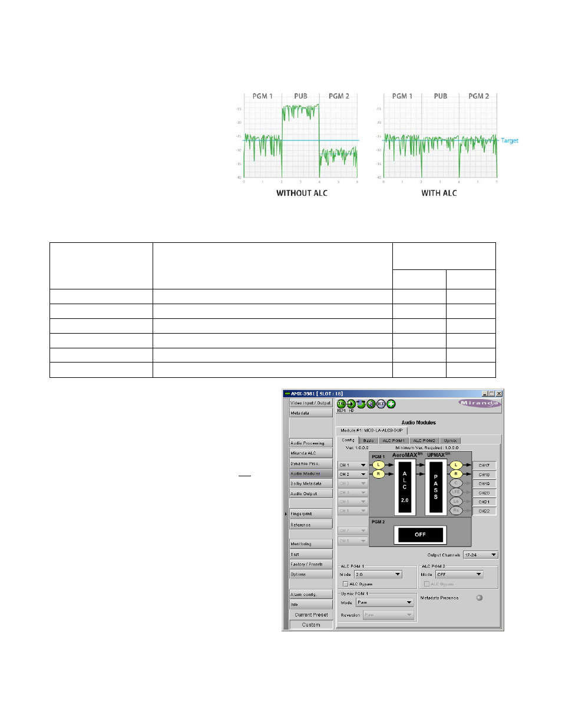The height and width of the screenshot is (728, 562).
Task: Click the UPMAX PASS block
Action: tap(436, 486)
